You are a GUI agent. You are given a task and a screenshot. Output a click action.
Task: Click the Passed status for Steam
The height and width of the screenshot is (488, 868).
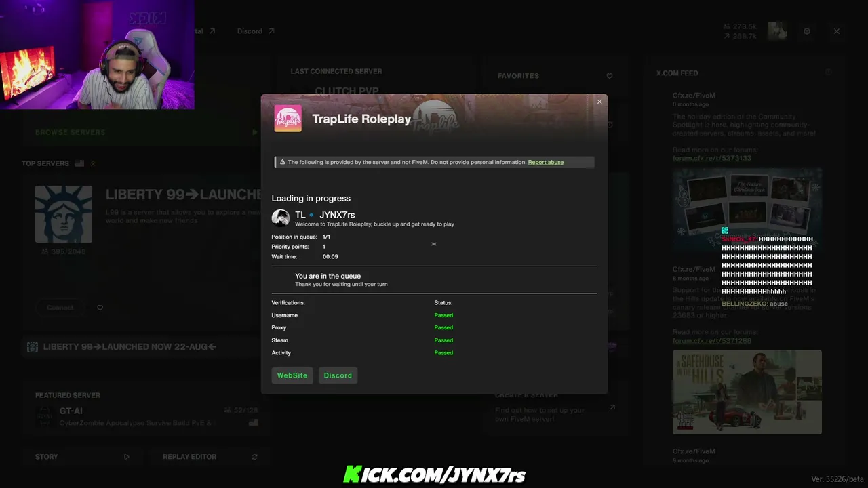click(443, 340)
